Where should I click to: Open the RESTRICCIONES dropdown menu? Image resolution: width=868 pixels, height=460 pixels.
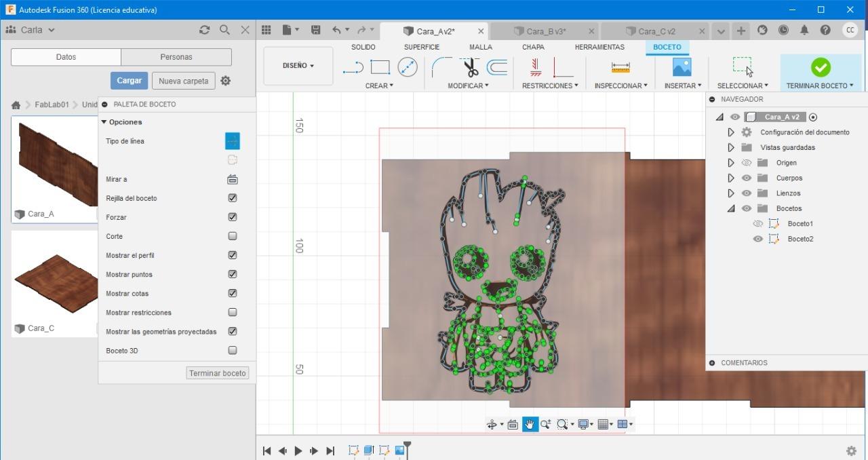pos(550,85)
